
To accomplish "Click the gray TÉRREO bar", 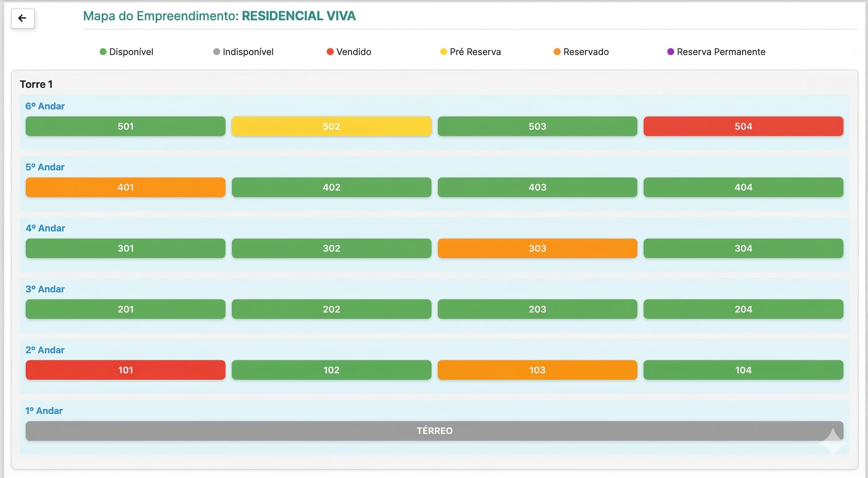I will [434, 431].
